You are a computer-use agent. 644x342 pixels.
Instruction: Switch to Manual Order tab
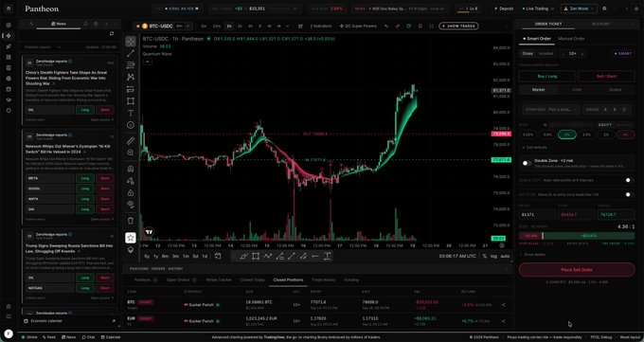(571, 39)
